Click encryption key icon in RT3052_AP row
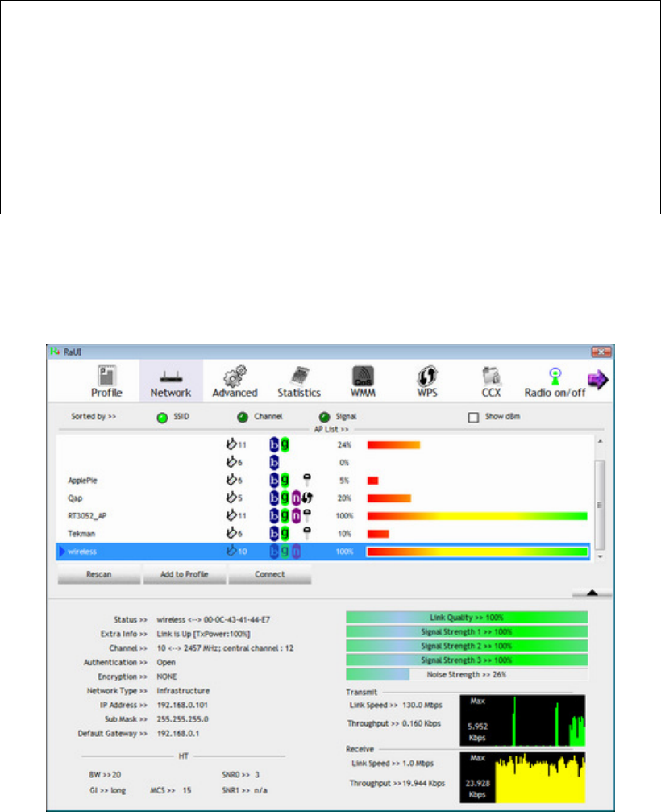Image resolution: width=661 pixels, height=812 pixels. 307,515
